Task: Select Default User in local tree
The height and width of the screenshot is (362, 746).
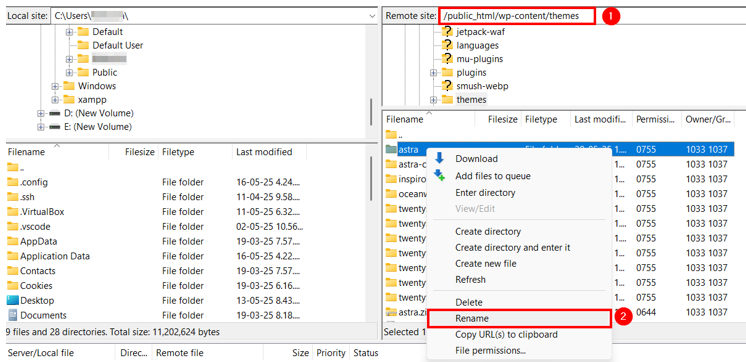Action: point(118,45)
